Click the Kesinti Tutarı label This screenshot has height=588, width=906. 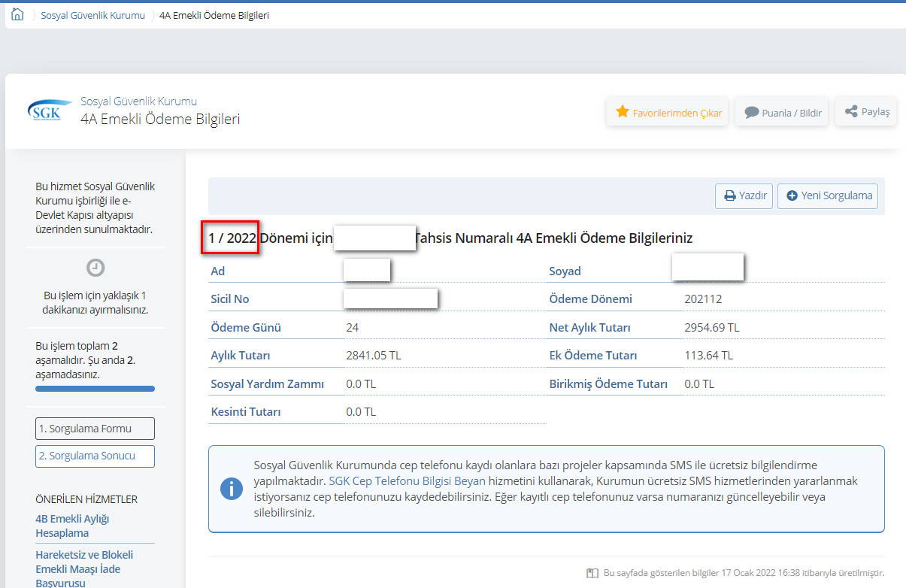pyautogui.click(x=246, y=412)
